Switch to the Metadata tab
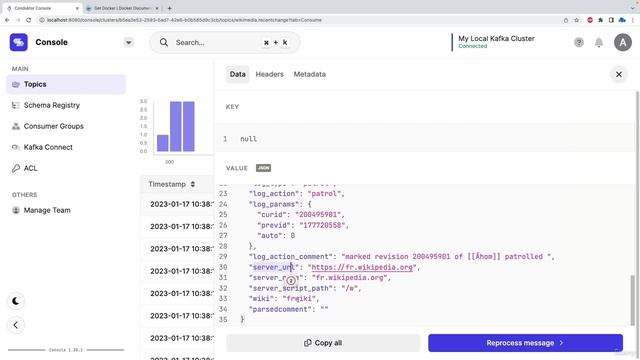The width and height of the screenshot is (640, 360). (x=309, y=74)
